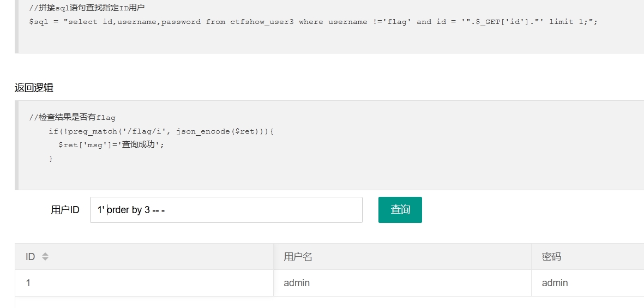Focus the 用户ID input field

tap(226, 210)
